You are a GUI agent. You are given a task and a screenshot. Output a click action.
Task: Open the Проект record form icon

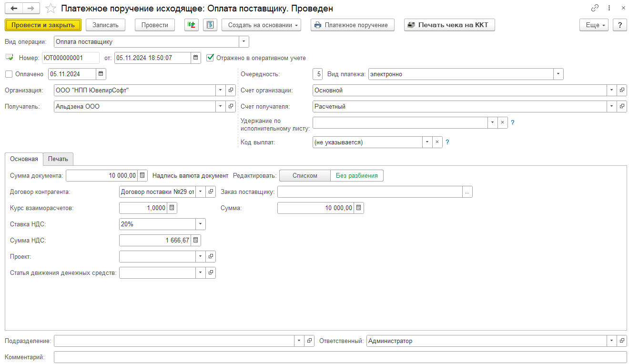click(211, 257)
